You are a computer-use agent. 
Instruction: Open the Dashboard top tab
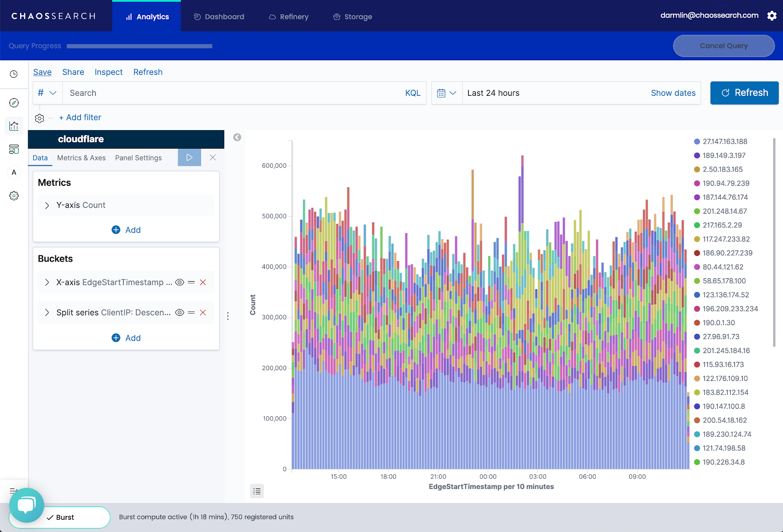219,17
